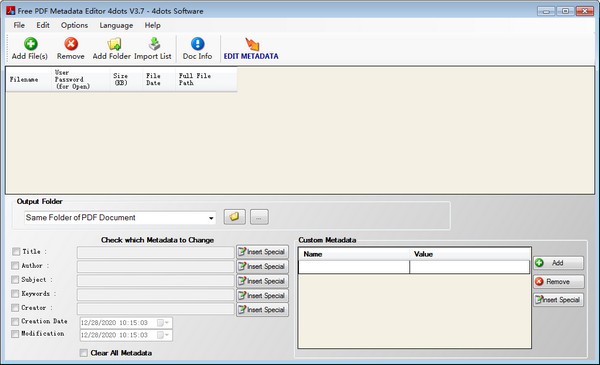
Task: Click the Value column header in Custom Metadata
Action: pos(470,254)
